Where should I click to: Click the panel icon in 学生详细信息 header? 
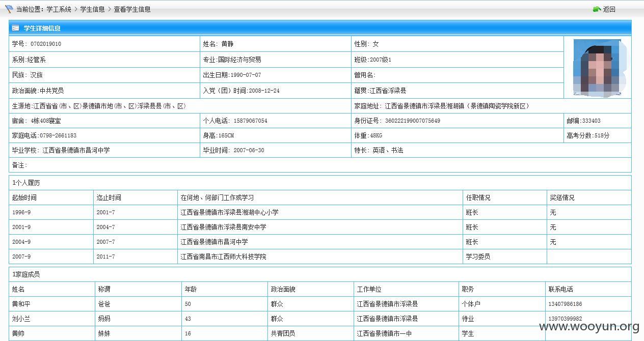(x=16, y=28)
